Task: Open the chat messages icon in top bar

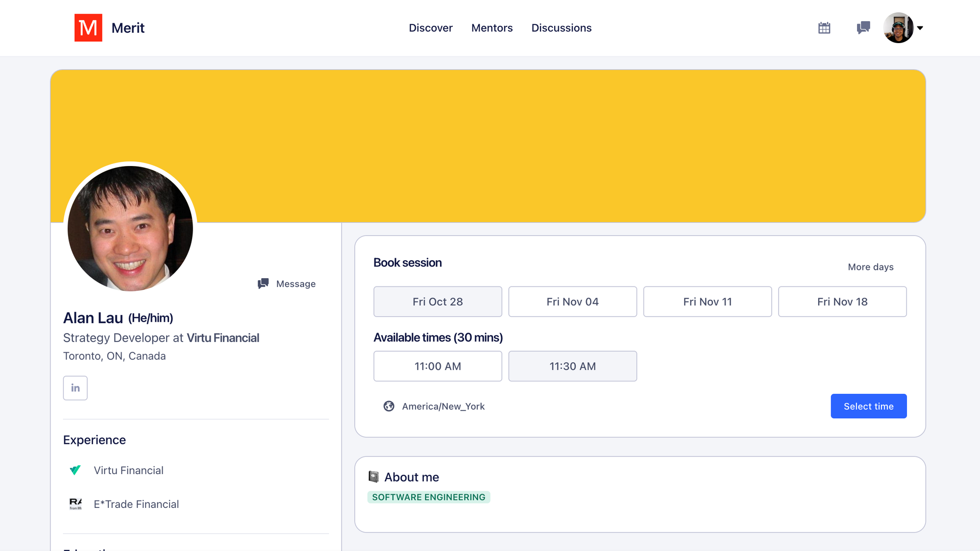Action: click(x=863, y=28)
